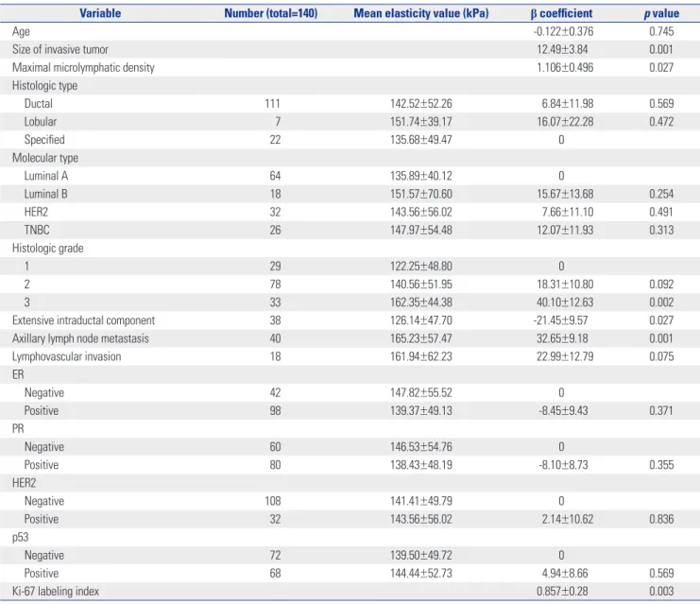Click the HER2 Negative count '108'
This screenshot has height=604, width=700.
273,501
